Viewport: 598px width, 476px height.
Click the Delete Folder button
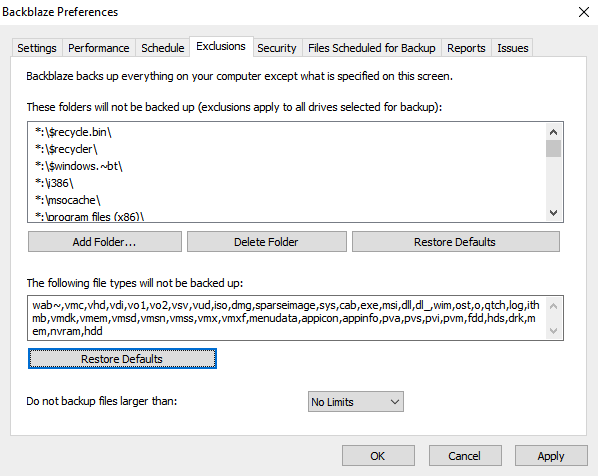coord(267,242)
